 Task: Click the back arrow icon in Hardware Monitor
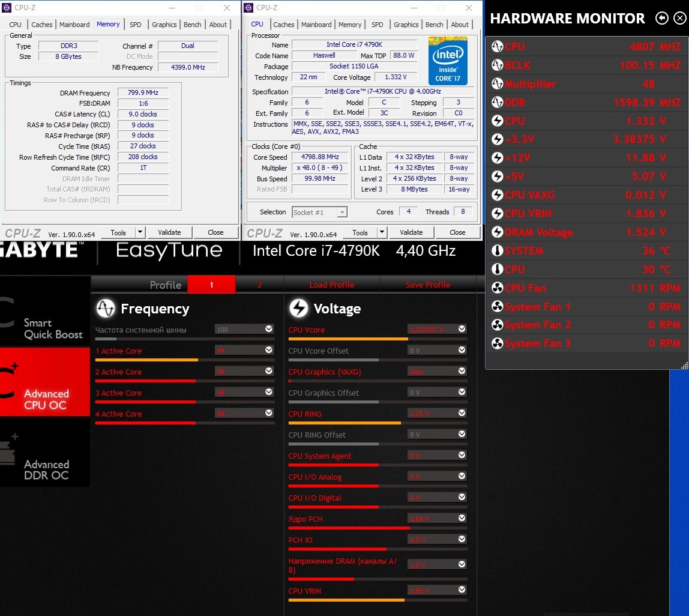(x=662, y=18)
